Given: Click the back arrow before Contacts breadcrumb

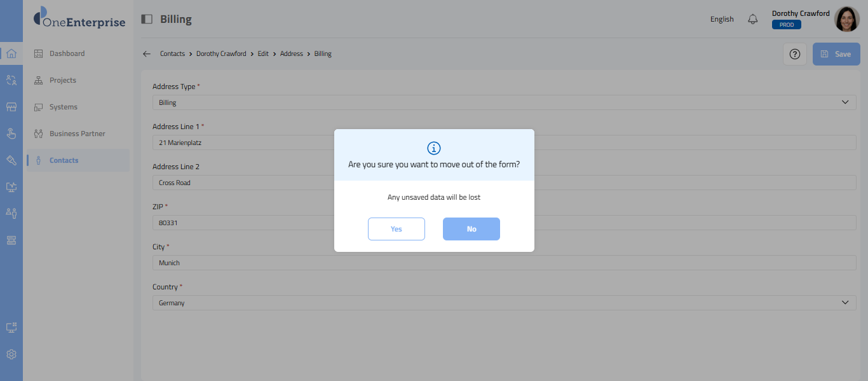Looking at the screenshot, I should tap(147, 54).
